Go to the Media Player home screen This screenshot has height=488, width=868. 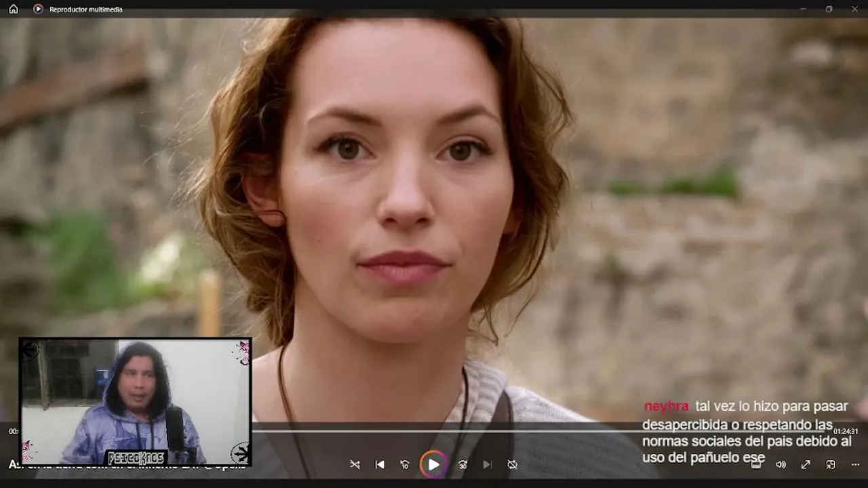tap(13, 9)
